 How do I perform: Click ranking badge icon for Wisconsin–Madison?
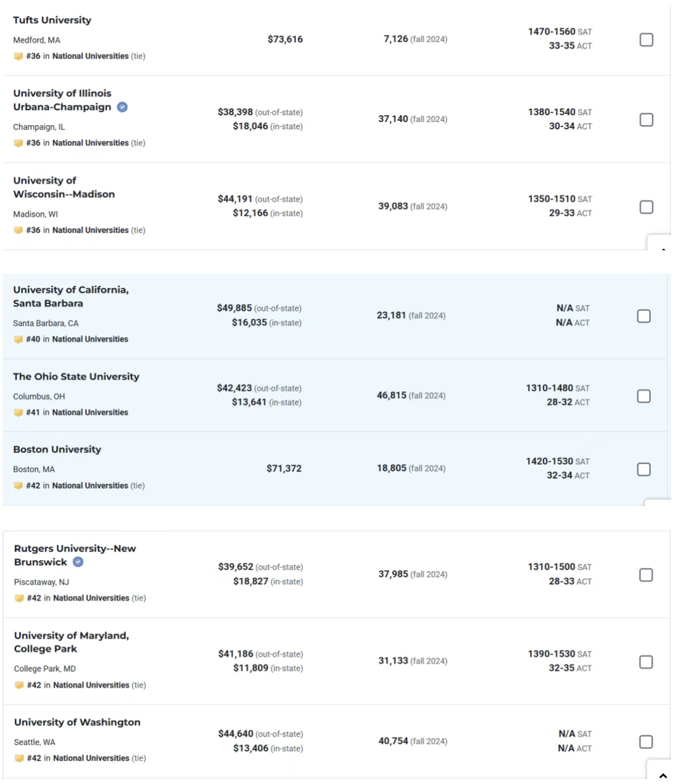pyautogui.click(x=19, y=230)
